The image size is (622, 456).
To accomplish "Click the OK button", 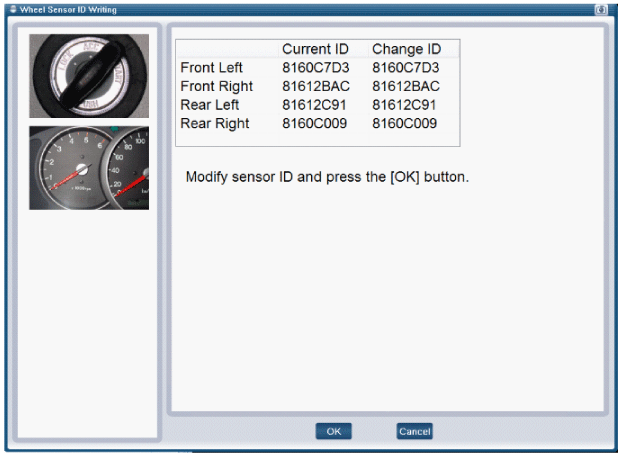I will [334, 431].
